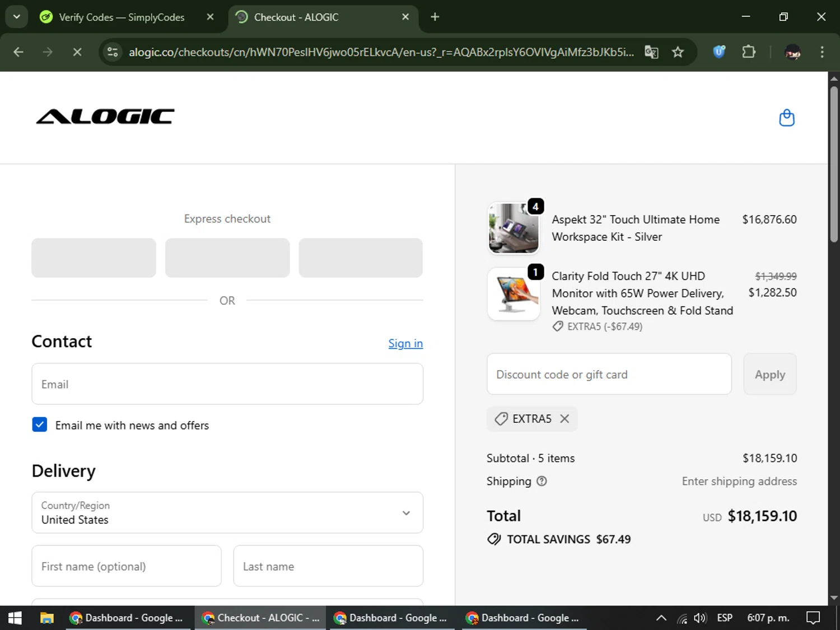Click the ALOGIC logo
840x630 pixels.
coord(105,116)
